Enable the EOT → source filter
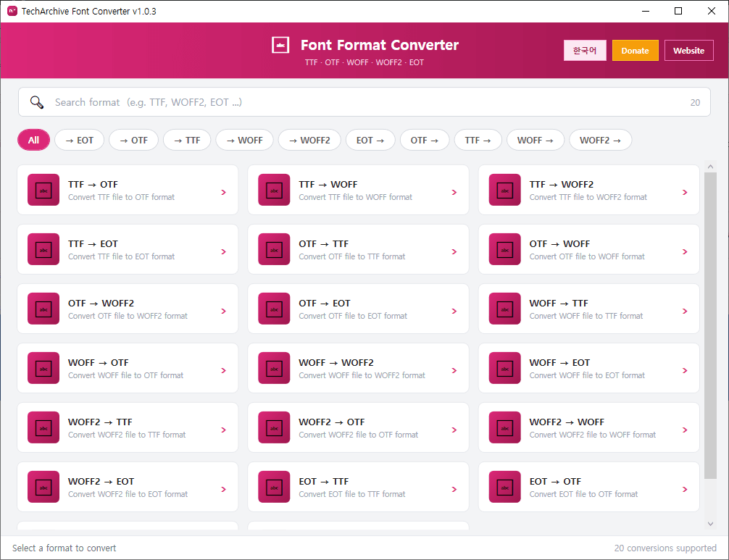729x560 pixels. point(370,140)
